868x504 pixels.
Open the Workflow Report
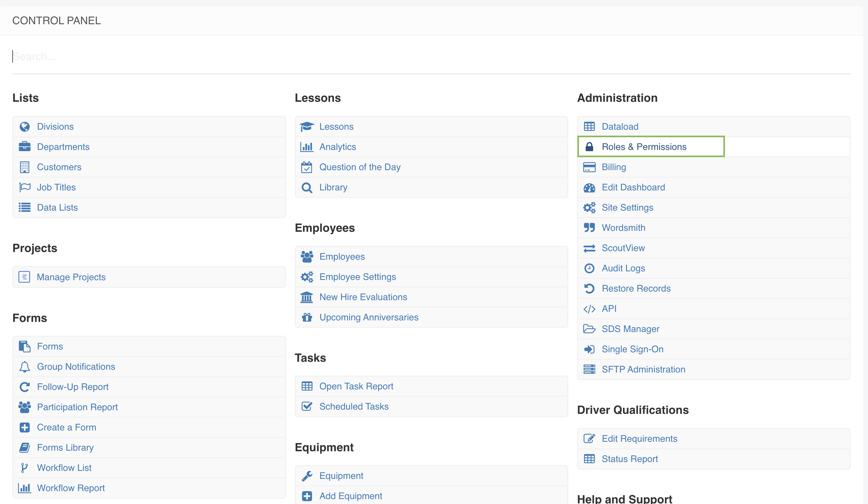pyautogui.click(x=71, y=488)
